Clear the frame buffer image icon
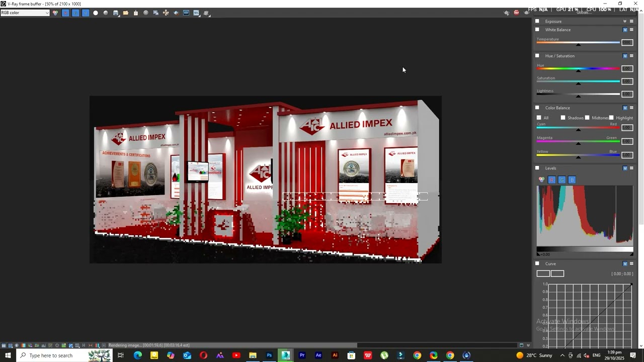This screenshot has width=644, height=362. point(146,13)
